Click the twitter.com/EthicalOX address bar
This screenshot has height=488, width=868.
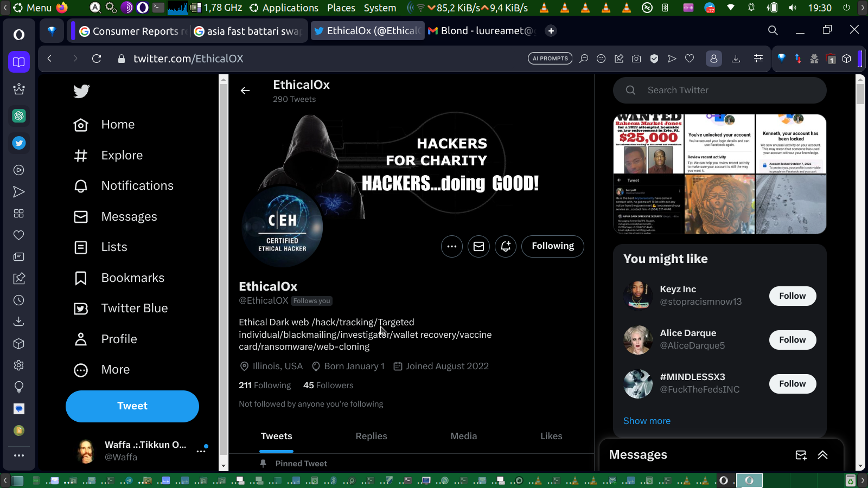[188, 59]
